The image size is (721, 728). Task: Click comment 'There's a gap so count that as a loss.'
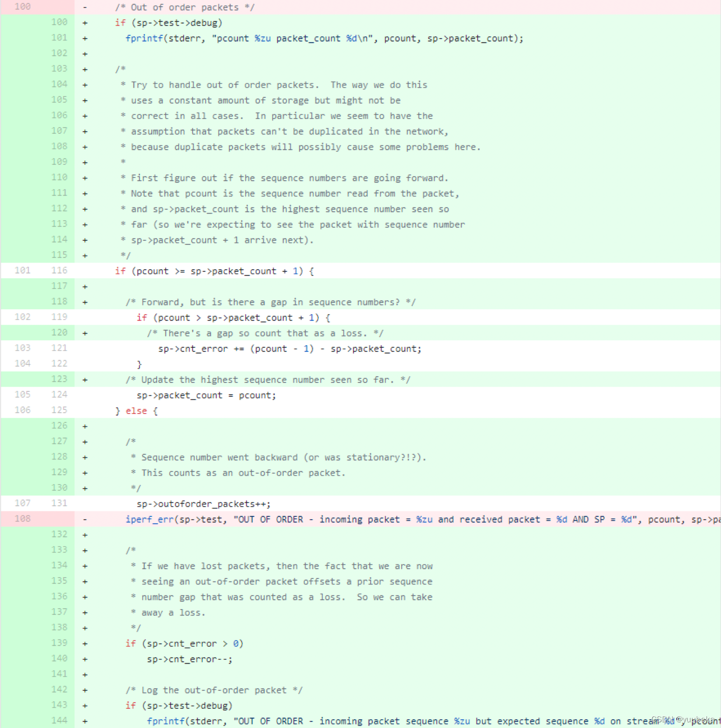click(x=265, y=333)
